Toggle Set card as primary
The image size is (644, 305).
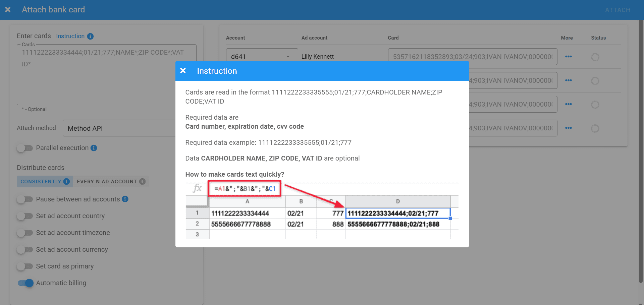tap(25, 266)
